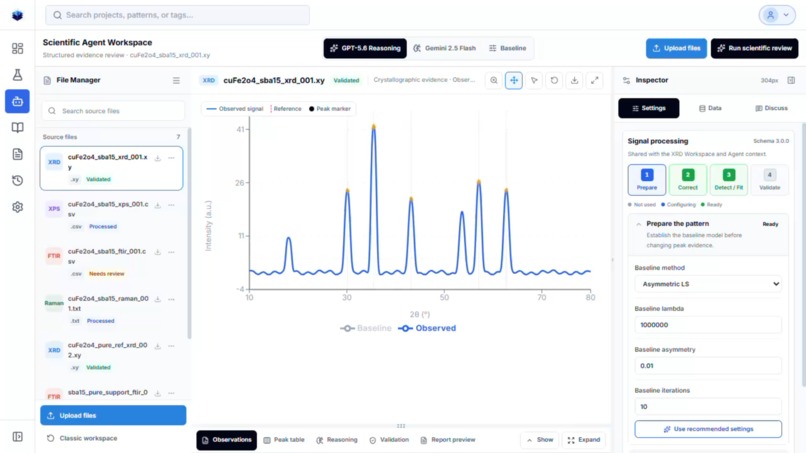Click the File Manager list scrollbar

point(189,233)
